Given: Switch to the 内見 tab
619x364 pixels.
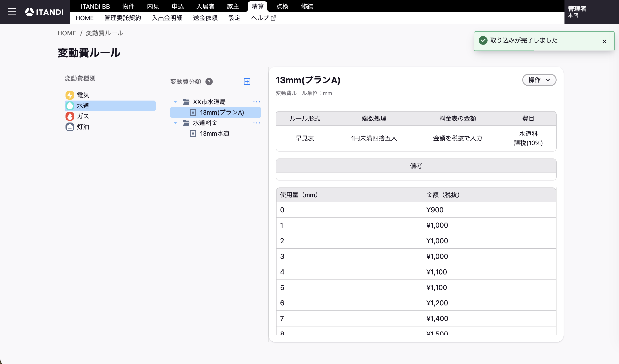Looking at the screenshot, I should (x=153, y=6).
